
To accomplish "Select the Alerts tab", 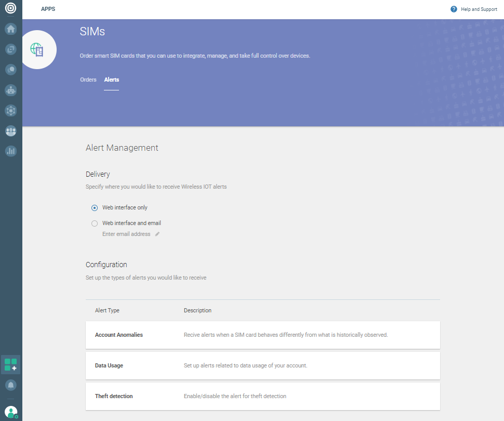I will 112,80.
